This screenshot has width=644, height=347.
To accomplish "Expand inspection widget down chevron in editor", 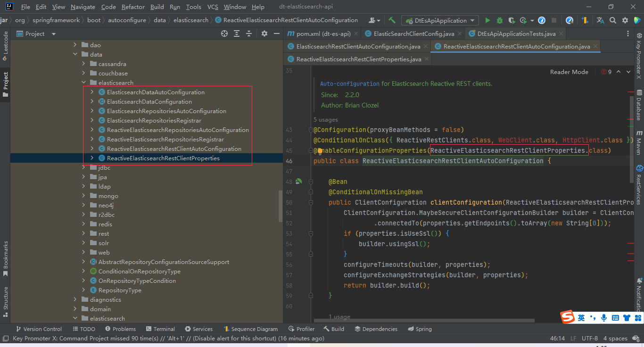I will click(628, 72).
